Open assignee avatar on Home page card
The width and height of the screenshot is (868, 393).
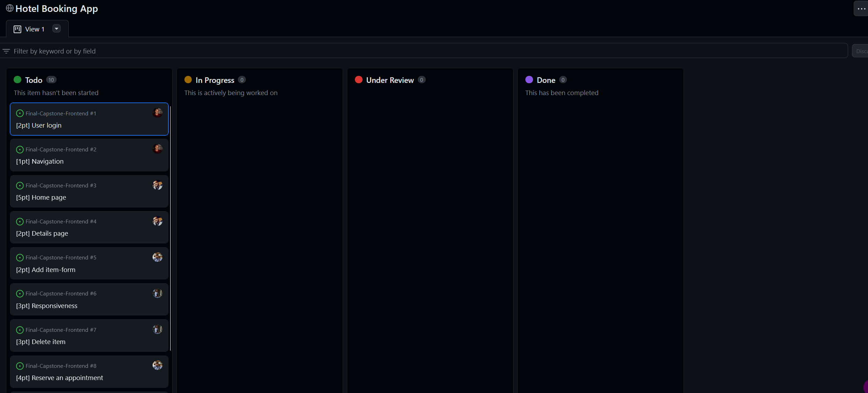(157, 185)
